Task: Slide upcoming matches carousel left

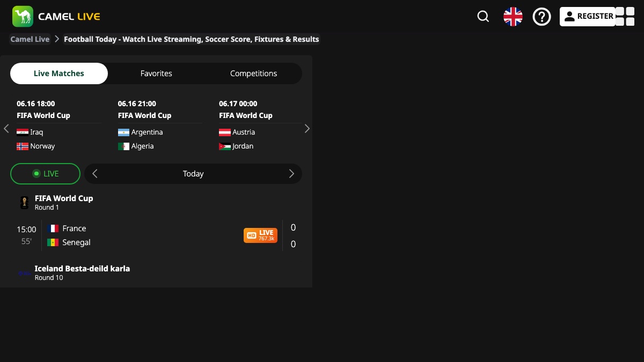Action: pyautogui.click(x=6, y=129)
